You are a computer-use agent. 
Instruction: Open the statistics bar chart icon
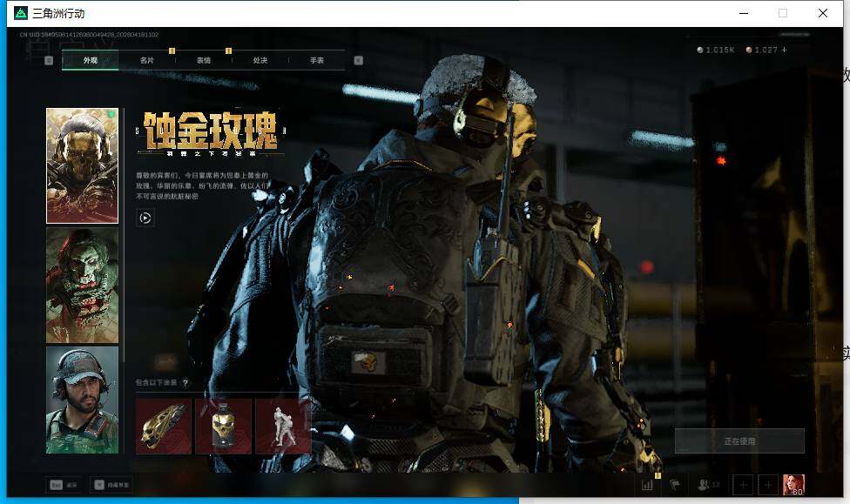click(647, 485)
